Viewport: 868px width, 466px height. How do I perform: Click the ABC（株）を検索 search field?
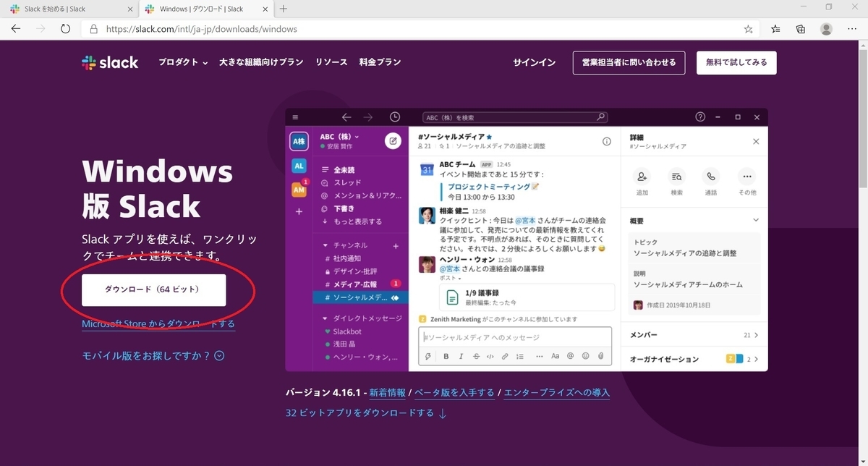[x=515, y=117]
